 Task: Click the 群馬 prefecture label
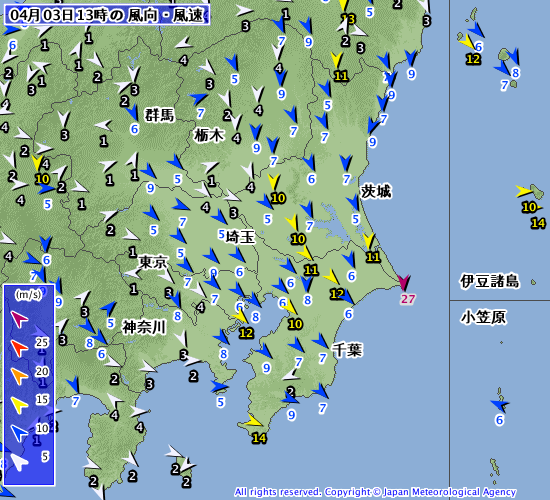pyautogui.click(x=159, y=115)
